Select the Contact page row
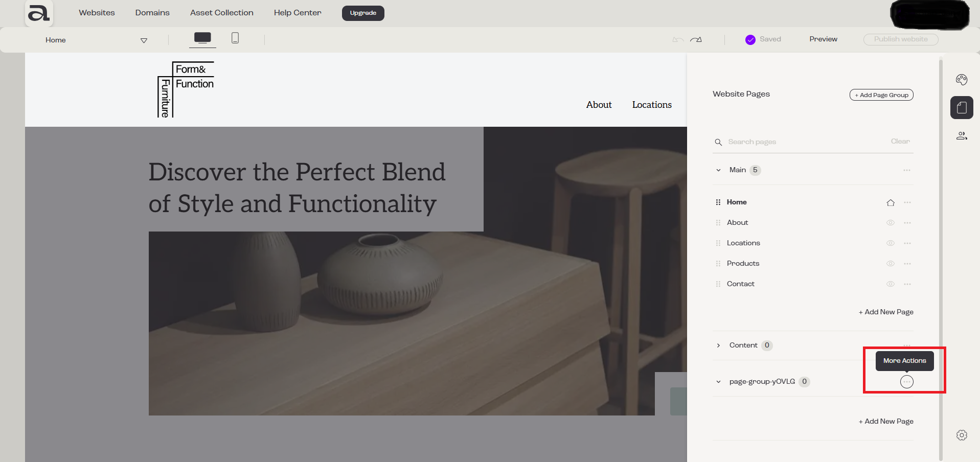 coord(813,284)
